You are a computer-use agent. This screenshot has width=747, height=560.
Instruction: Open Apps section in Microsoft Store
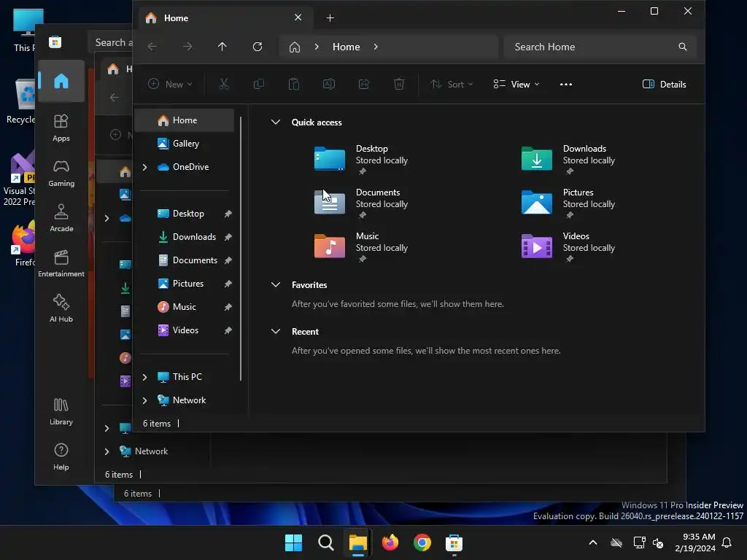[61, 128]
